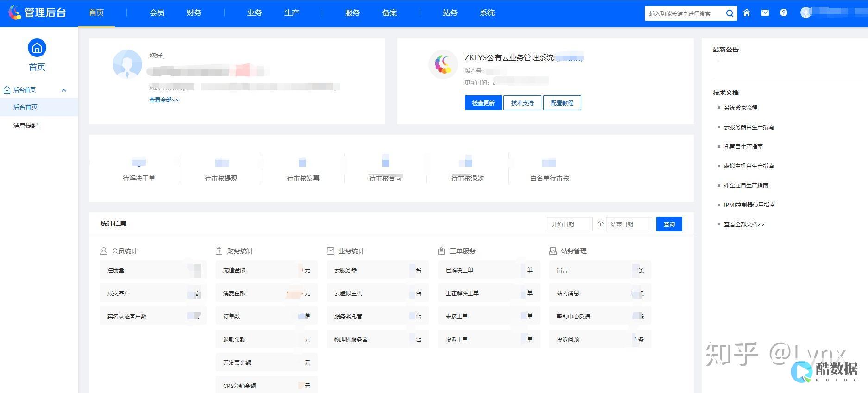Open the 查看全部文档>> link
The image size is (868, 393).
pos(744,225)
